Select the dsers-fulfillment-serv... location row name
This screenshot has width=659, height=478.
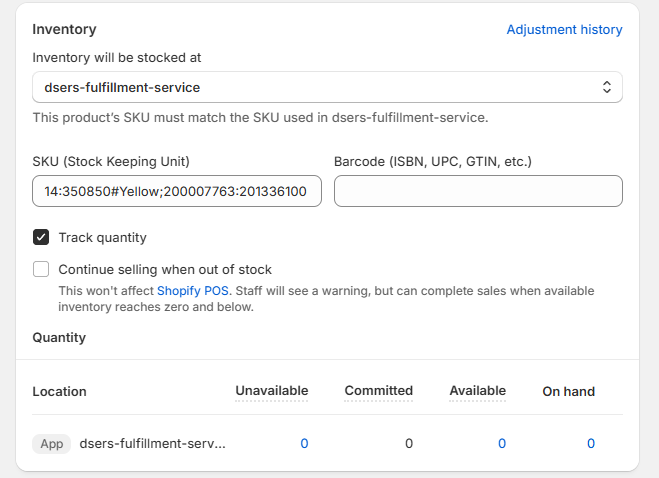152,443
